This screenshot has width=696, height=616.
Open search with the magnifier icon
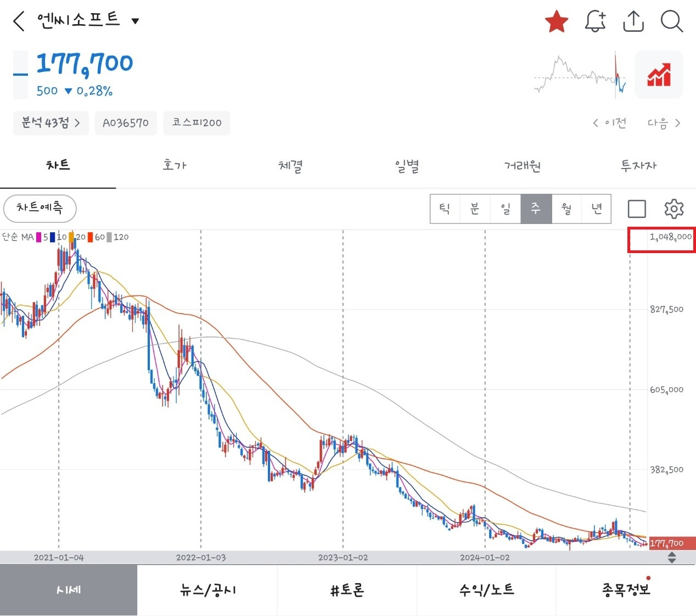tap(672, 21)
